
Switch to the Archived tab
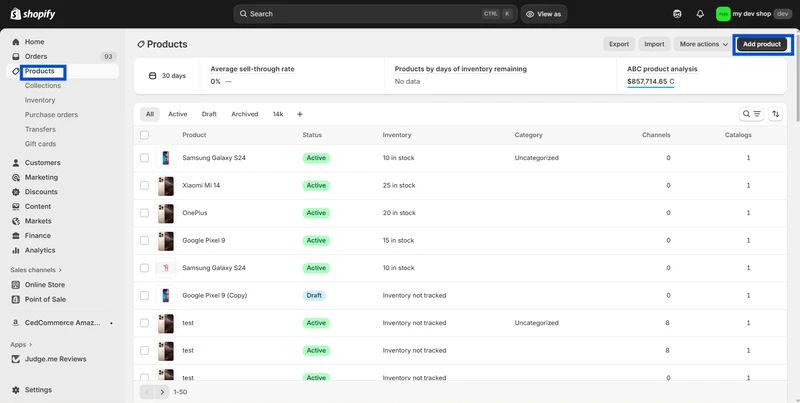245,114
